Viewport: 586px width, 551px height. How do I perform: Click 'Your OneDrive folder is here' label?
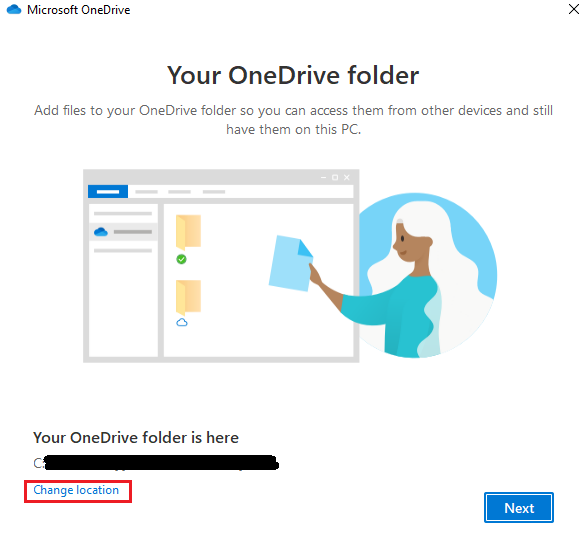[136, 438]
